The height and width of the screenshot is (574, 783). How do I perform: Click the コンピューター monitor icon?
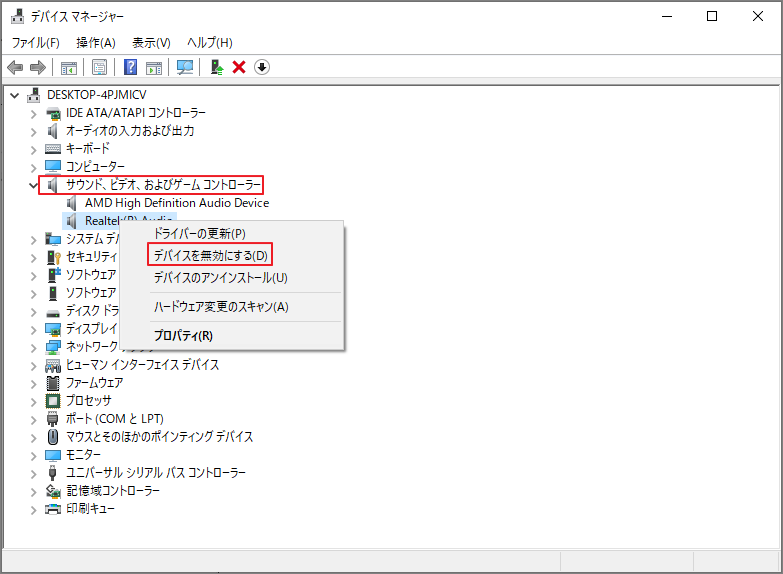pos(53,166)
